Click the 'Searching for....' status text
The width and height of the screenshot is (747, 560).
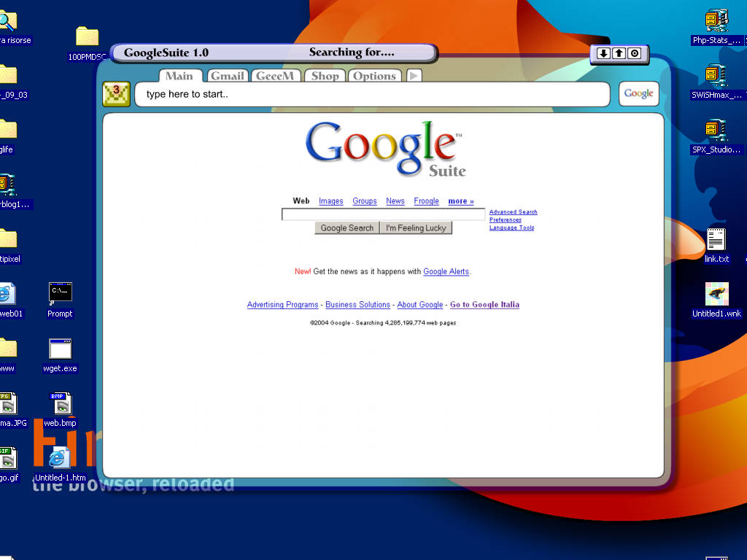(x=352, y=52)
